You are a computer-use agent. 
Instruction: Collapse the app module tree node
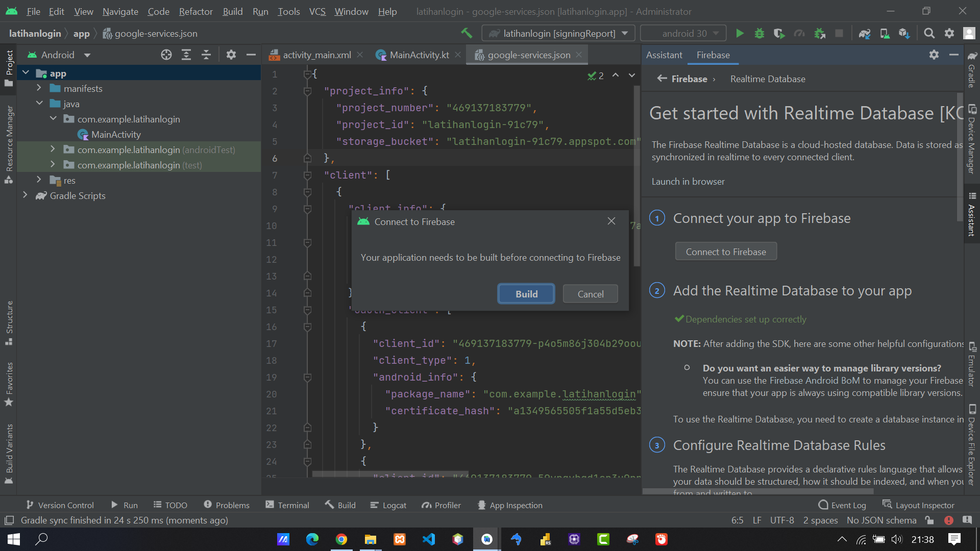pos(26,73)
